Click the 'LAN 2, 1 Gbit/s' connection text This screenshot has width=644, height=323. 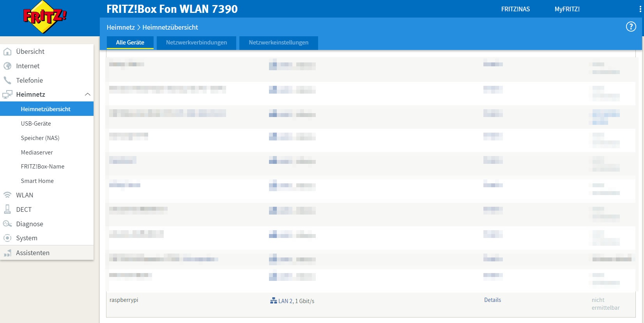tap(296, 301)
